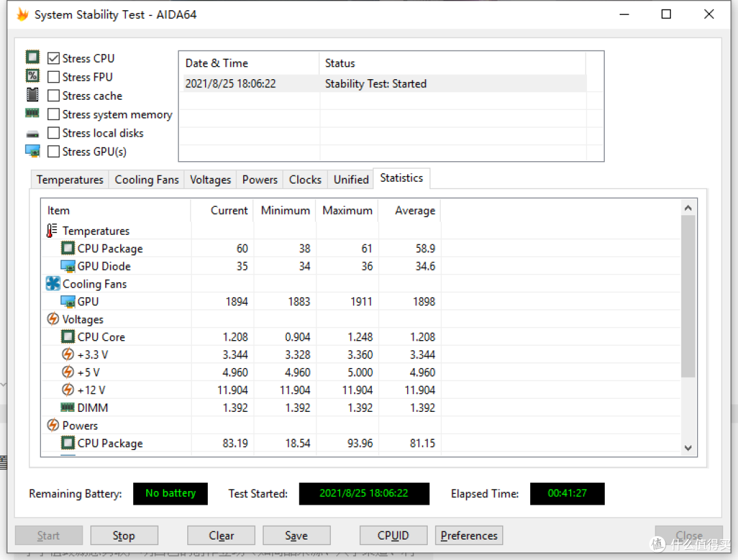Click the GPU Diode monitor icon
Screen dimensions: 738x560
[68, 266]
